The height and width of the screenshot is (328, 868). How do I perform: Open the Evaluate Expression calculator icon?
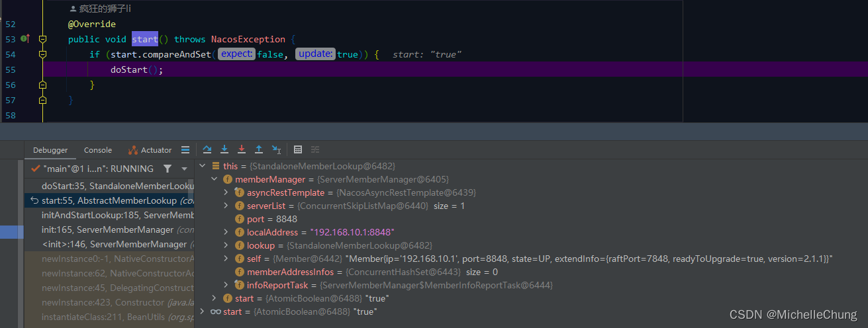coord(298,150)
